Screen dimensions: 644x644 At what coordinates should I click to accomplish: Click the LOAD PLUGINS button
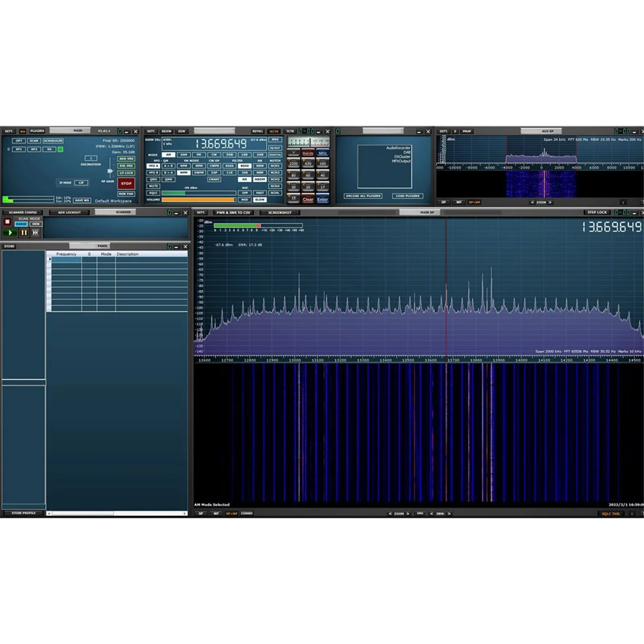(407, 196)
